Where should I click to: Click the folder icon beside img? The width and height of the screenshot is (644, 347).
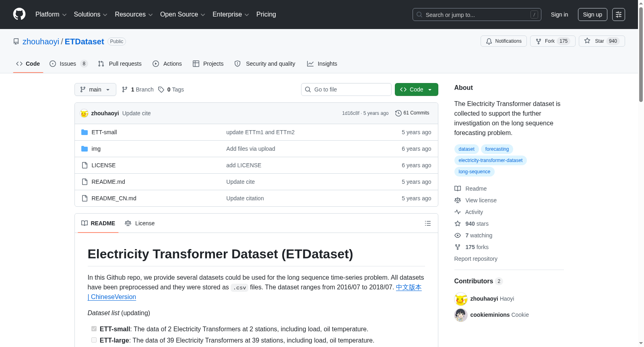coord(85,149)
